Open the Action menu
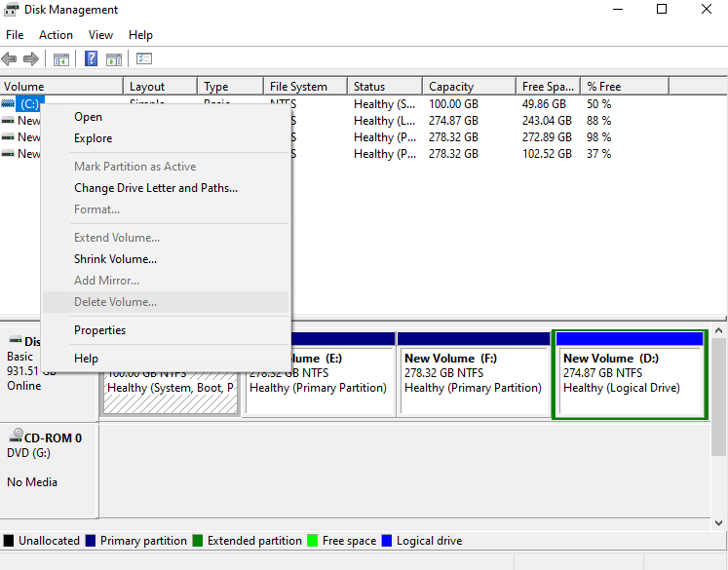The height and width of the screenshot is (570, 728). tap(56, 35)
